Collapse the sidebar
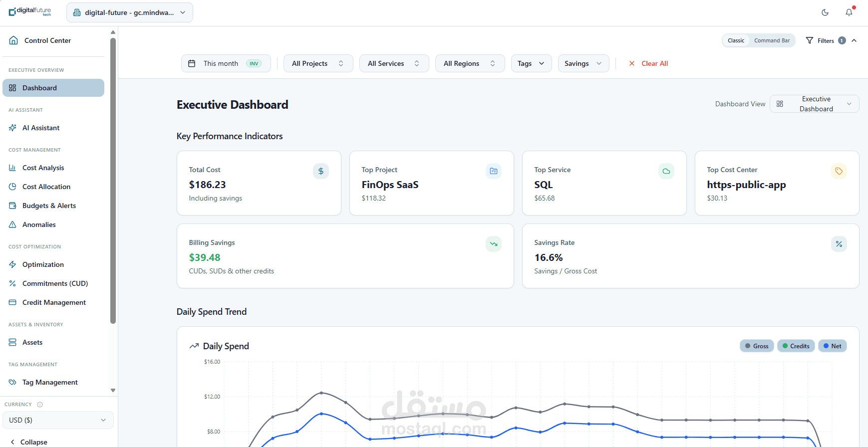This screenshot has height=447, width=868. [x=29, y=442]
